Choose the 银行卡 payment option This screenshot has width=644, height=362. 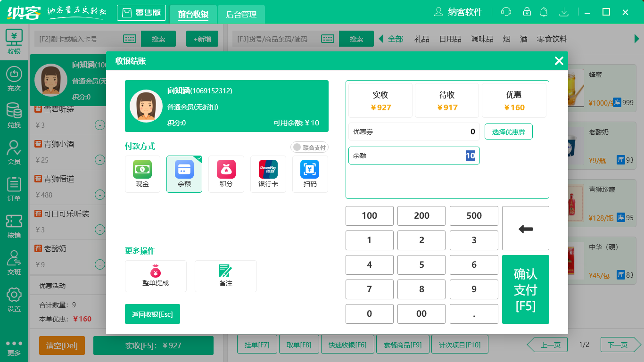268,174
